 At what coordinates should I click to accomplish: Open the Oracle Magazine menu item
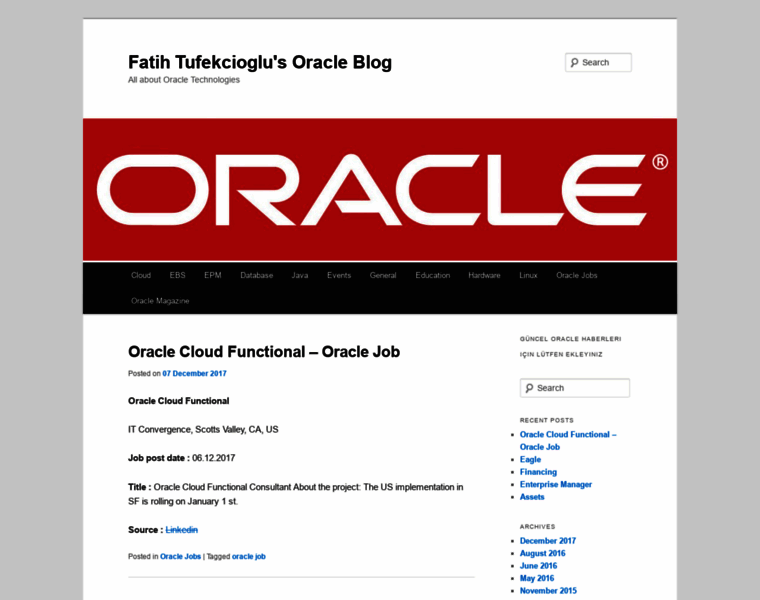point(160,301)
